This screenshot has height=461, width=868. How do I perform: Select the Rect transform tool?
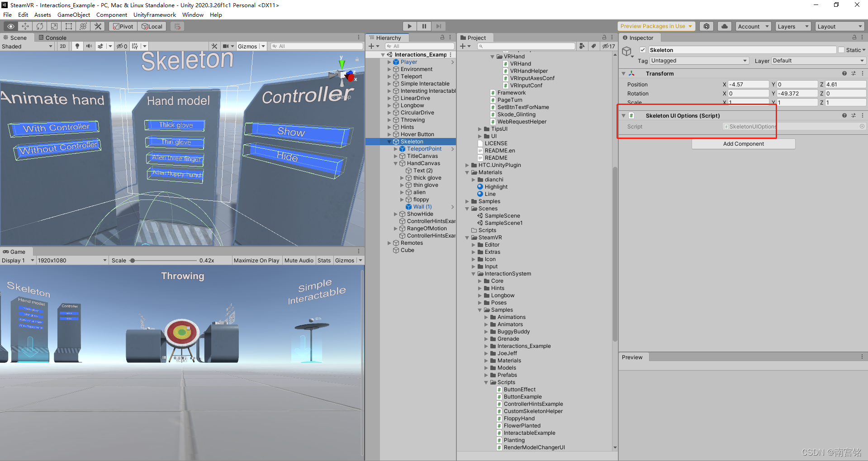coord(69,26)
